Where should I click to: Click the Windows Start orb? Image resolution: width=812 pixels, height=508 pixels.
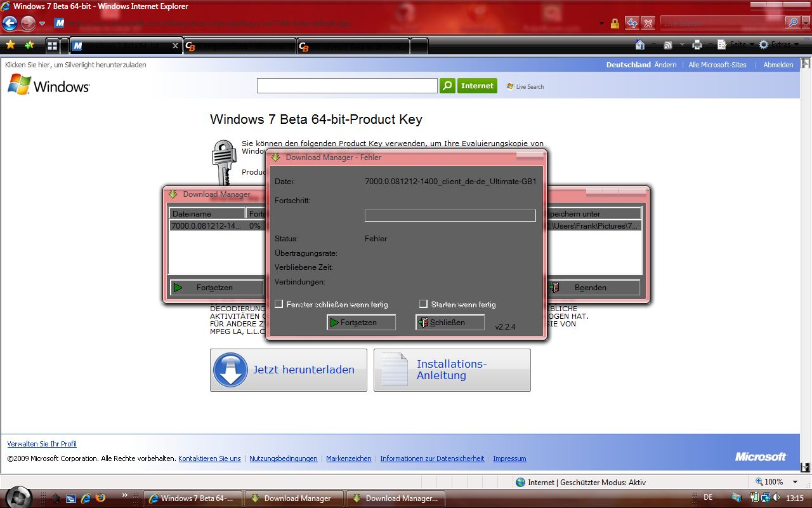click(x=20, y=497)
